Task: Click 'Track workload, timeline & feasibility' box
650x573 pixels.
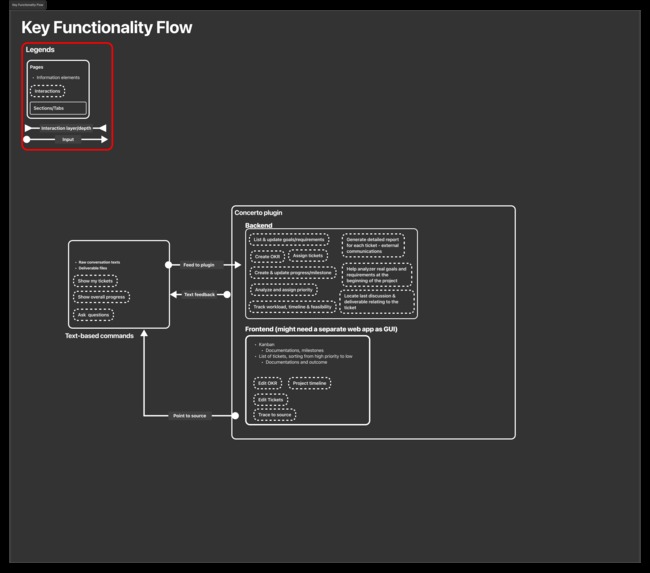Action: pyautogui.click(x=292, y=307)
